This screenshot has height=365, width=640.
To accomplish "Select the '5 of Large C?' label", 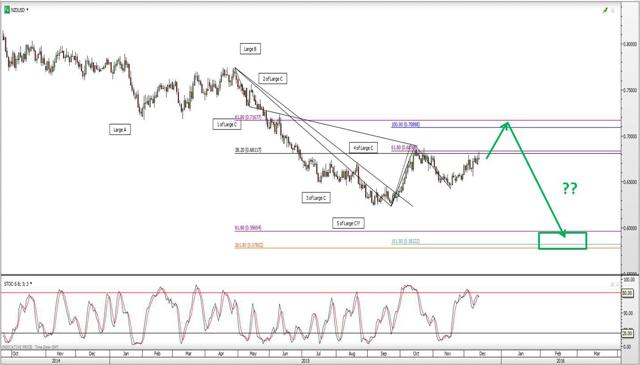I will [x=348, y=223].
